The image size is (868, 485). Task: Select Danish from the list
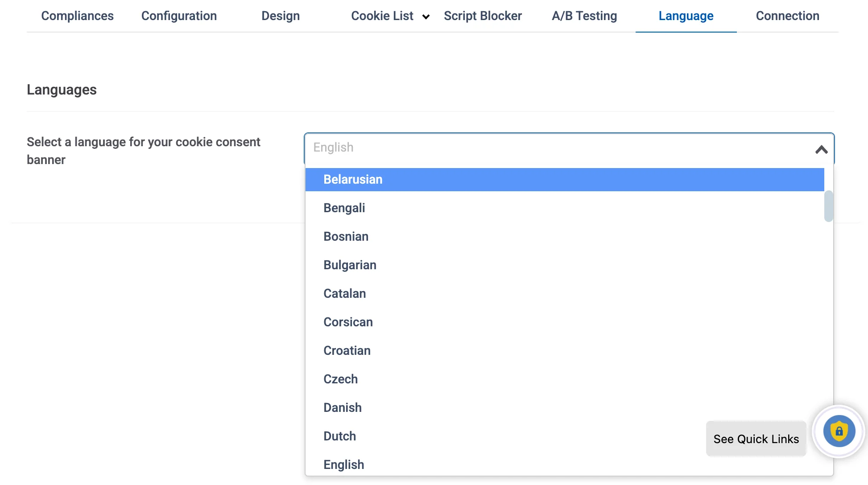click(565, 408)
